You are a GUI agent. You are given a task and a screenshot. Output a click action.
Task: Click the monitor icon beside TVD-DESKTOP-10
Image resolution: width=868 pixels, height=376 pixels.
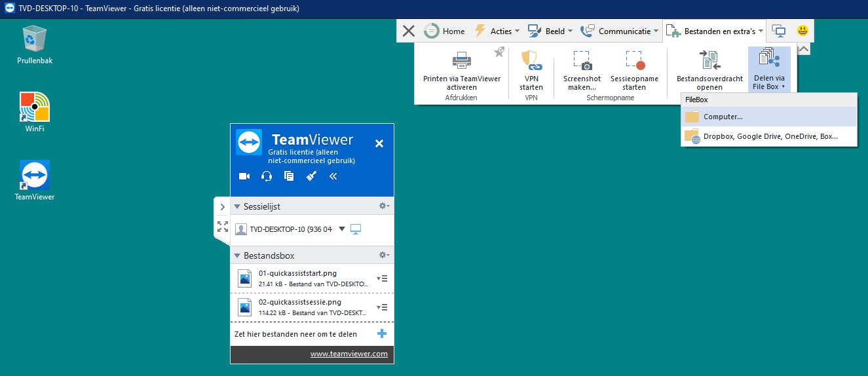tap(356, 229)
